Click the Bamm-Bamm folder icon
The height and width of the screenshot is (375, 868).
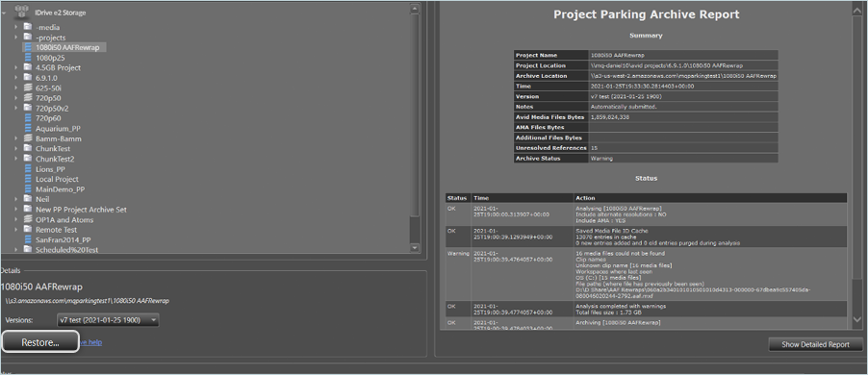28,138
